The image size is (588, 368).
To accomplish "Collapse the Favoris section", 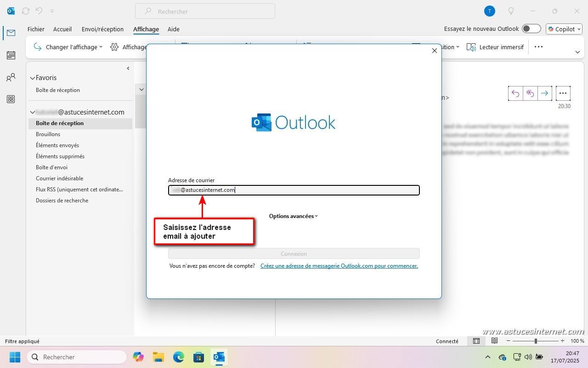I will (33, 78).
